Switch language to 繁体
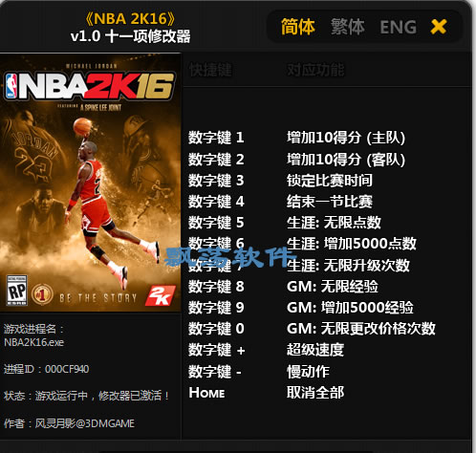This screenshot has width=476, height=453. click(348, 27)
